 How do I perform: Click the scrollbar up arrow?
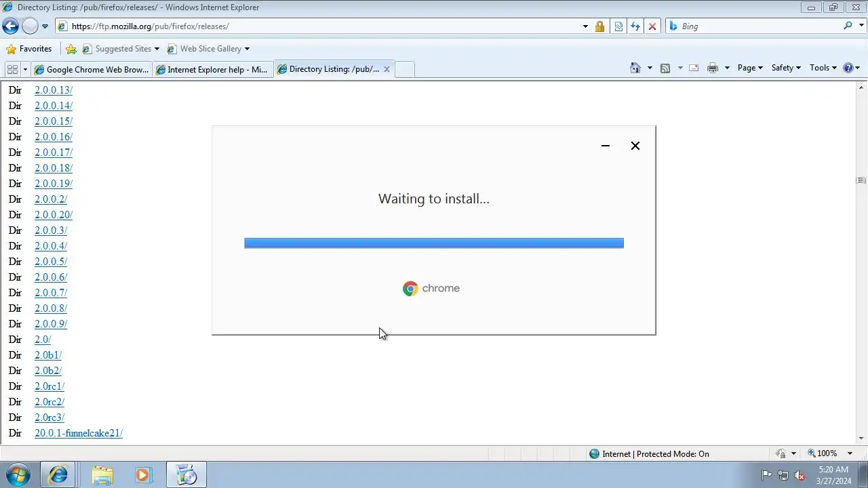861,87
